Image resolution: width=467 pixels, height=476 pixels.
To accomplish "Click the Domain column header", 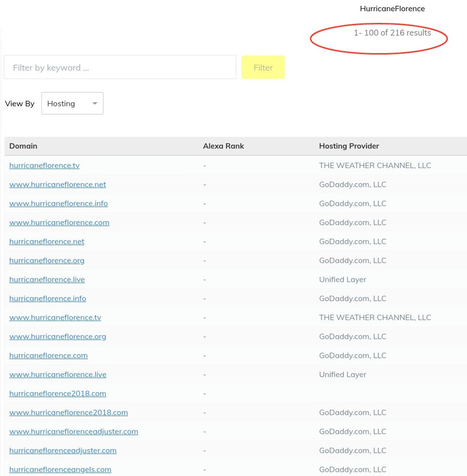I will click(x=24, y=146).
